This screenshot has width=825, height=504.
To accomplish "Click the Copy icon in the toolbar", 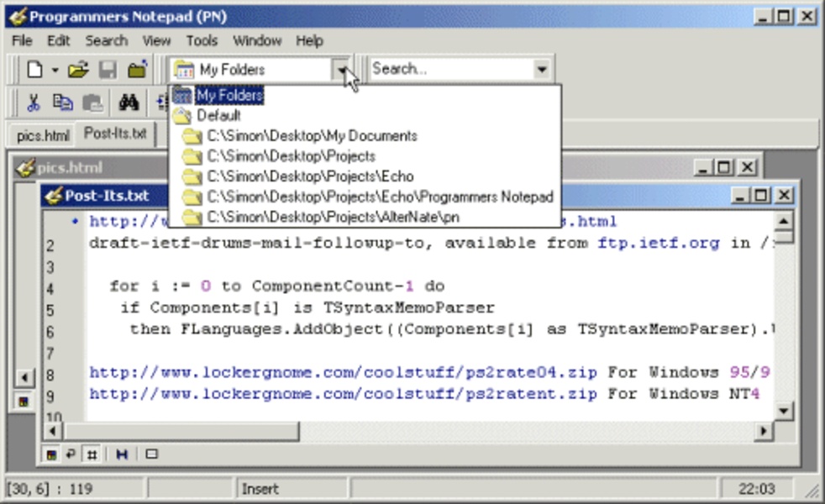I will click(x=63, y=102).
